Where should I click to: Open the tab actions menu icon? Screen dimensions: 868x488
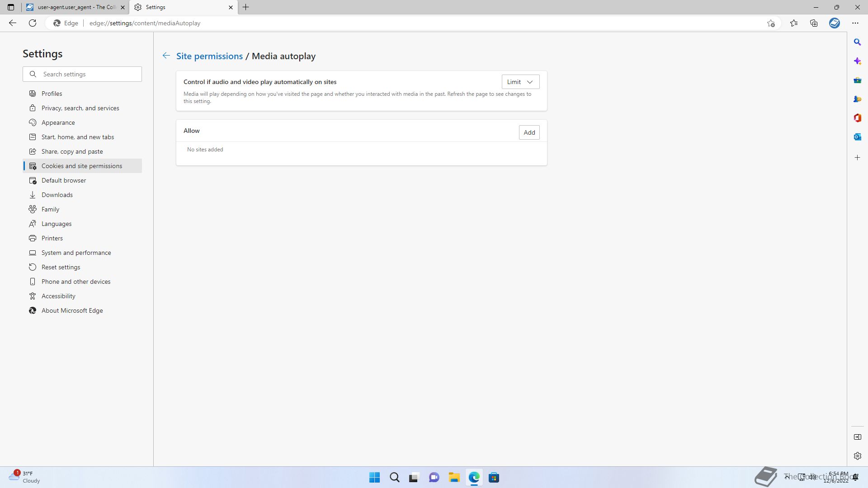[11, 7]
